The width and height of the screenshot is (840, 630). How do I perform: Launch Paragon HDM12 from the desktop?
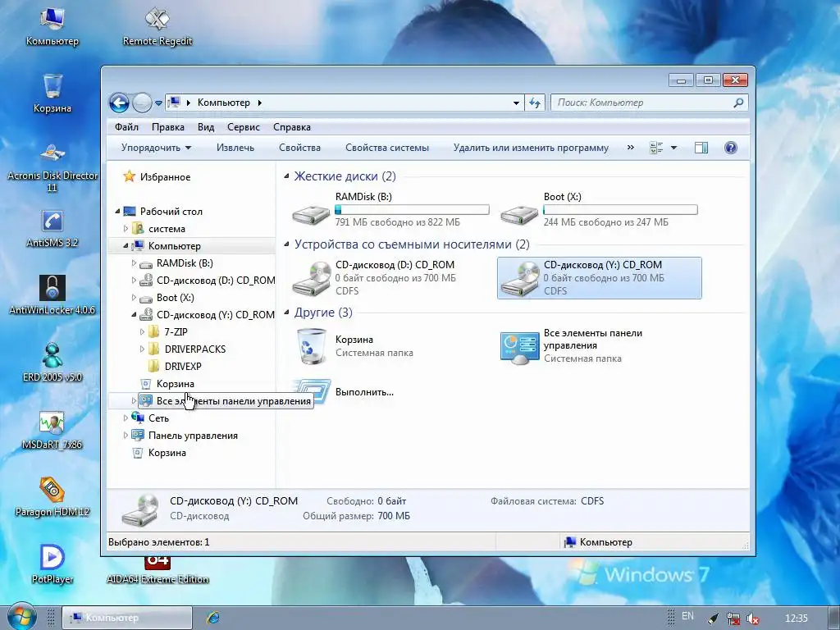[x=52, y=497]
